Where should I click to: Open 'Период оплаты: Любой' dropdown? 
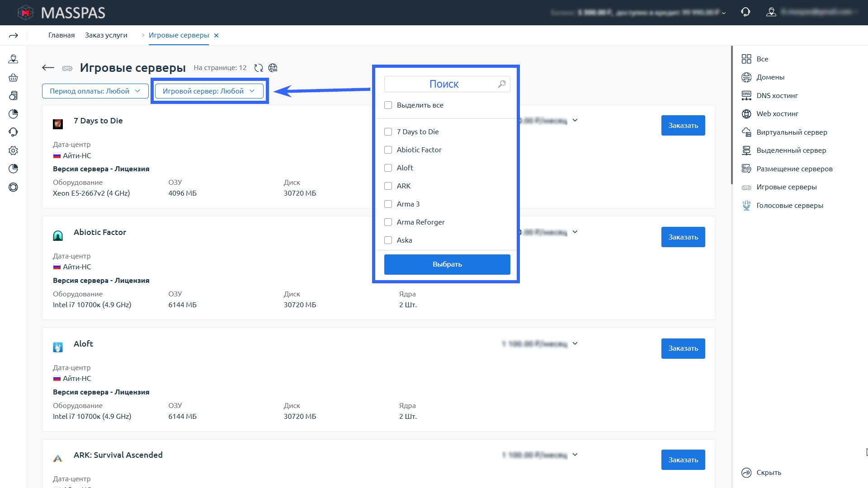pyautogui.click(x=95, y=91)
